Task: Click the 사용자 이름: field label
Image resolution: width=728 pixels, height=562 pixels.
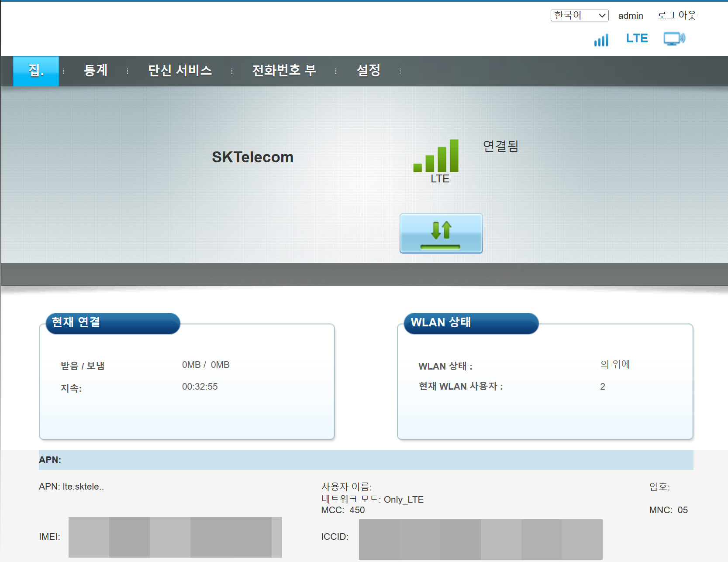Action: (x=347, y=487)
